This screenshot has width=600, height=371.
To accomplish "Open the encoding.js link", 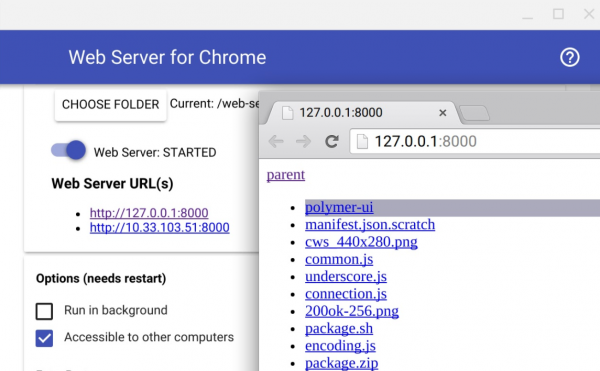I will tap(340, 346).
